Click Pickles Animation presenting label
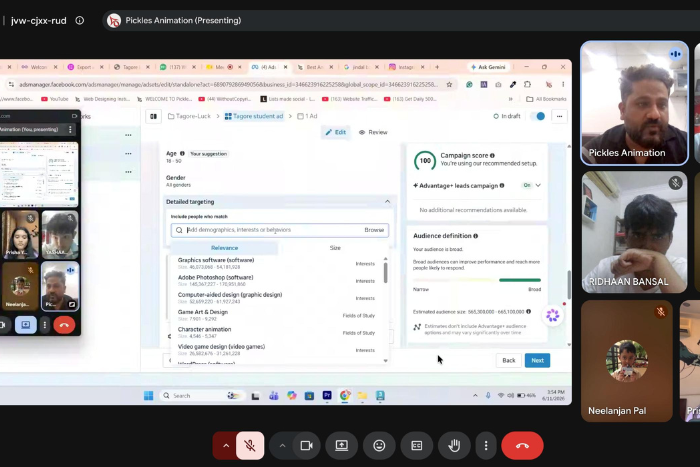 click(x=183, y=21)
